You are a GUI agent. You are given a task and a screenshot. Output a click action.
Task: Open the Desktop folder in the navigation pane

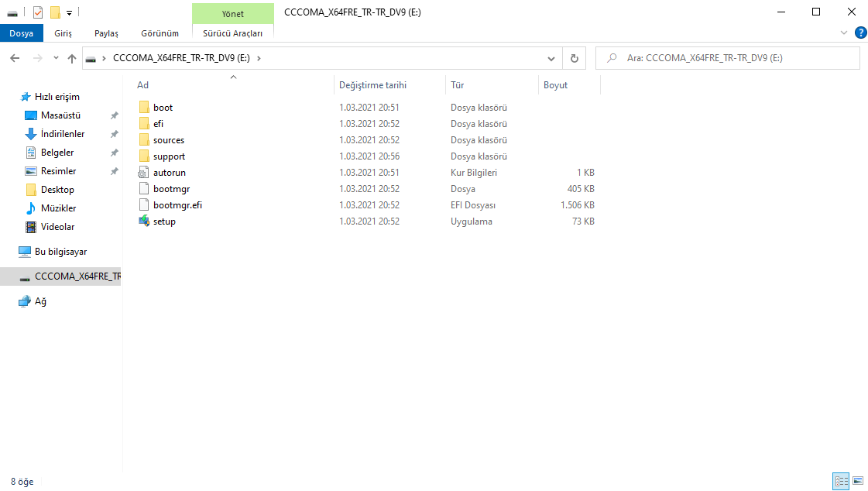[57, 189]
